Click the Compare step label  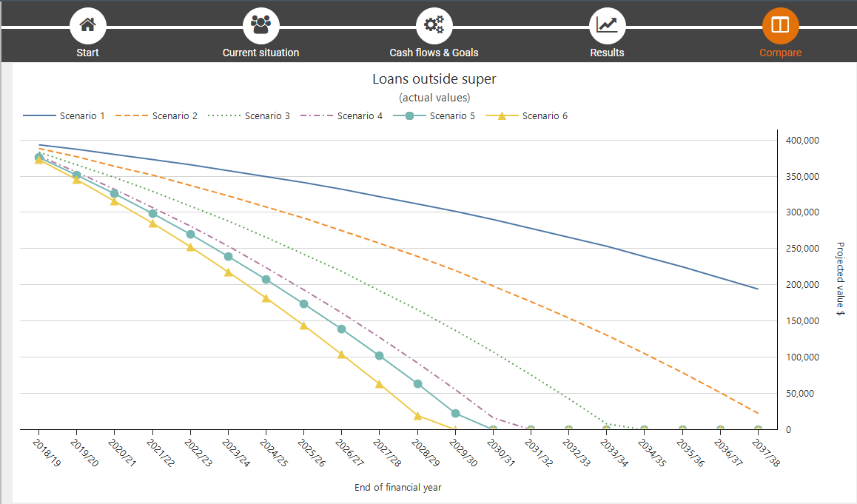click(x=780, y=53)
